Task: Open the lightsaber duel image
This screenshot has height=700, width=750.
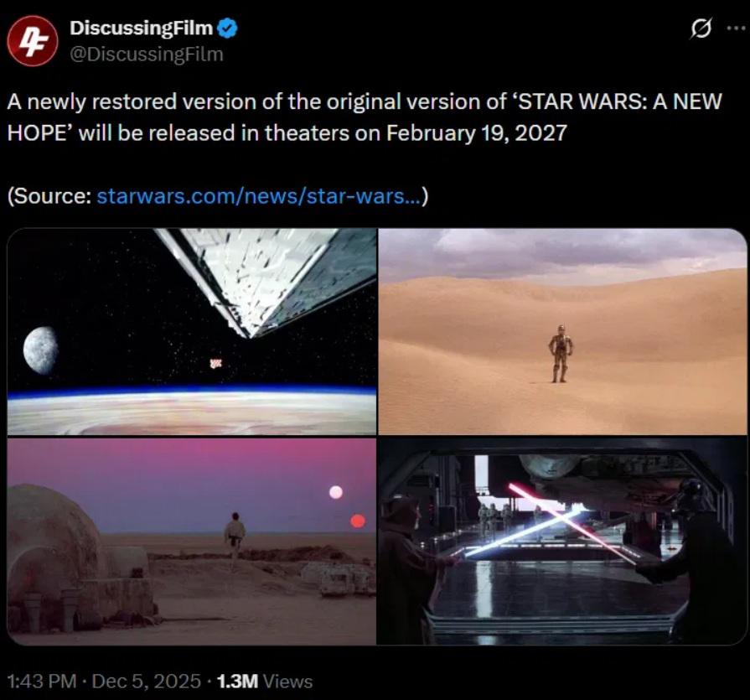Action: tap(562, 542)
